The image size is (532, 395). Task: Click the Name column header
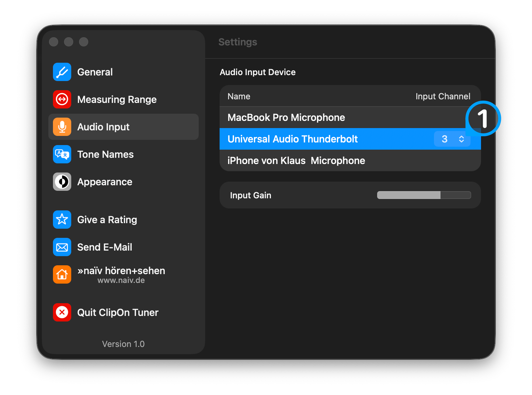point(239,96)
